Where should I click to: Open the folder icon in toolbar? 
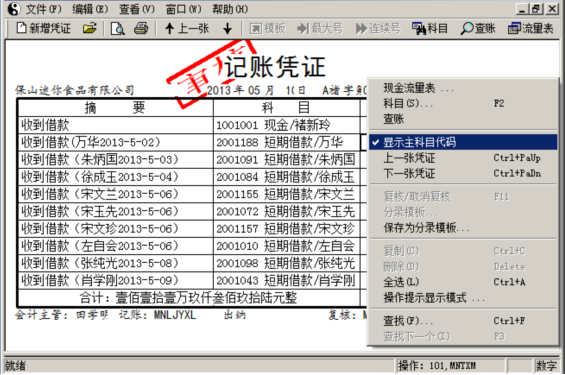89,28
